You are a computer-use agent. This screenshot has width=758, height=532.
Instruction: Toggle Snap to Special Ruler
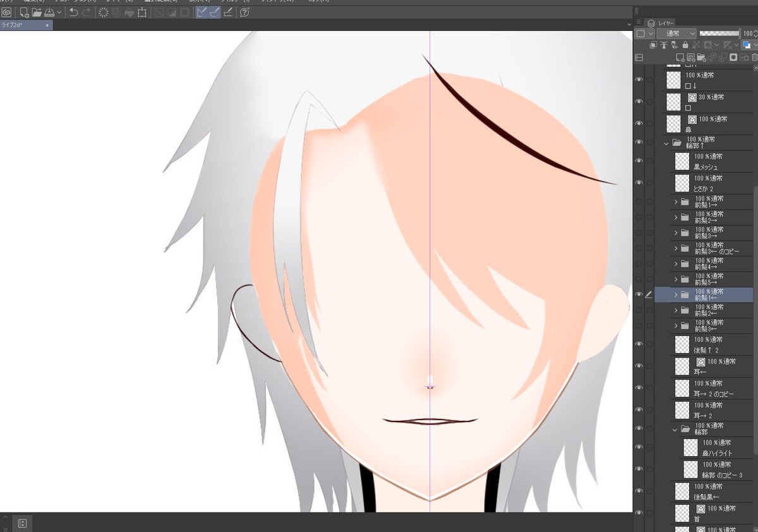[x=215, y=13]
